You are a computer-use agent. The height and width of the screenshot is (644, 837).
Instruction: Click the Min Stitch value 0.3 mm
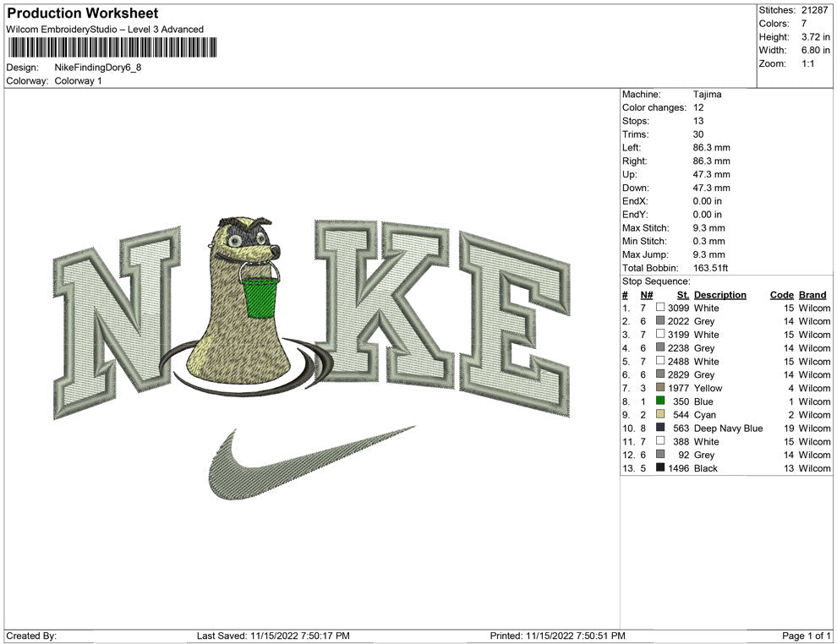708,241
